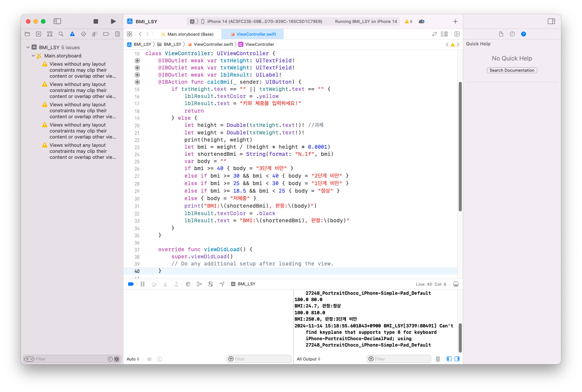This screenshot has width=582, height=392.
Task: Select the ViewController.swift tab
Action: [x=253, y=34]
